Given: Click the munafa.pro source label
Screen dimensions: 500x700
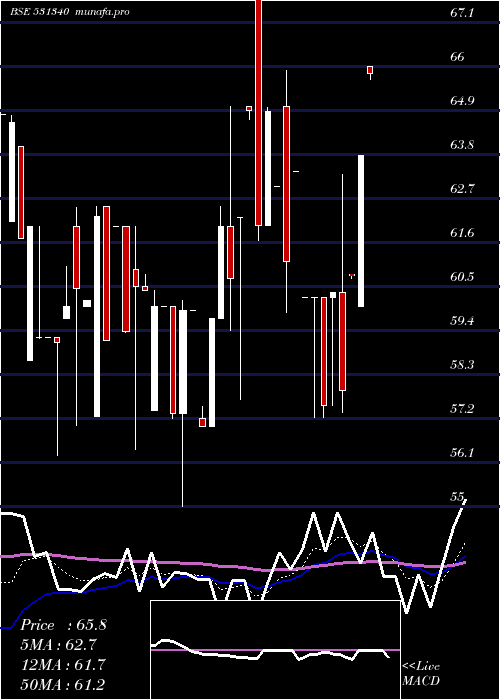Looking at the screenshot, I should pyautogui.click(x=102, y=12).
